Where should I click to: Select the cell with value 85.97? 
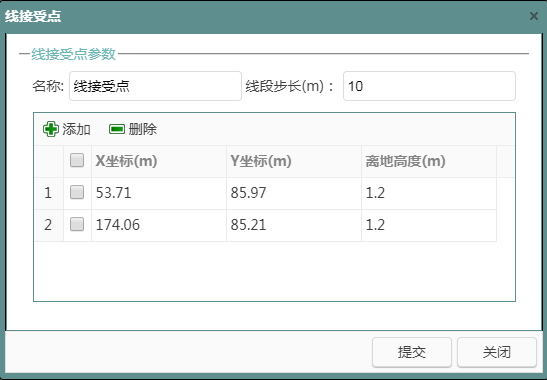coord(294,193)
